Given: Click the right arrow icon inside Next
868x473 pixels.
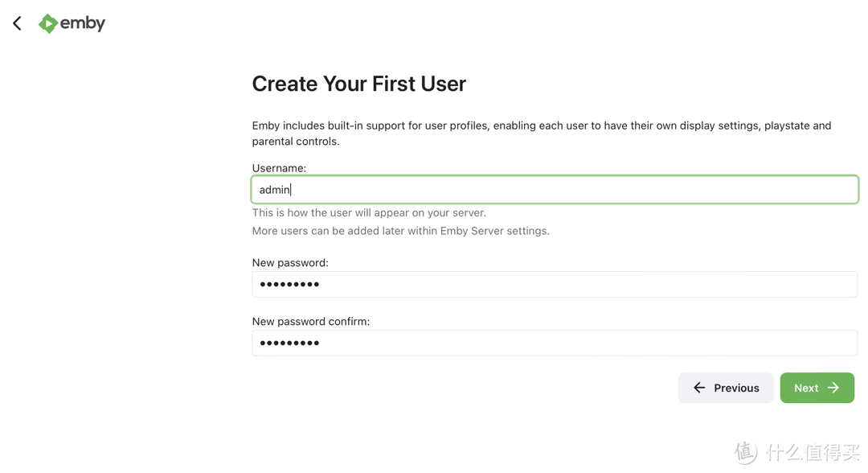Looking at the screenshot, I should point(833,388).
